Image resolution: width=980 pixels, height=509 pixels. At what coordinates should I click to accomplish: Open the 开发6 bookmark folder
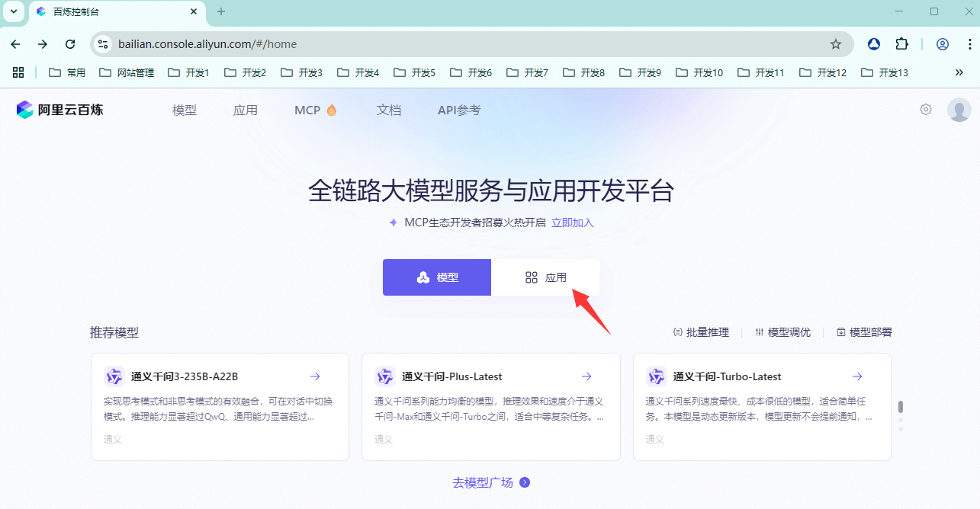click(471, 72)
